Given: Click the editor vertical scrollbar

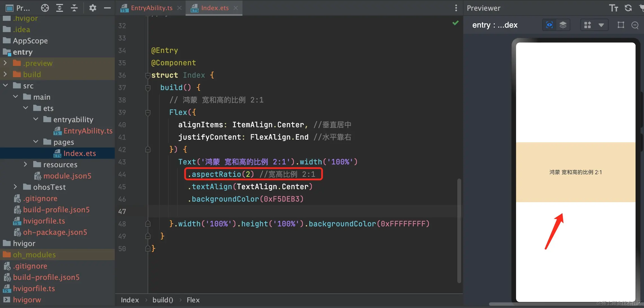Looking at the screenshot, I should click(x=459, y=230).
